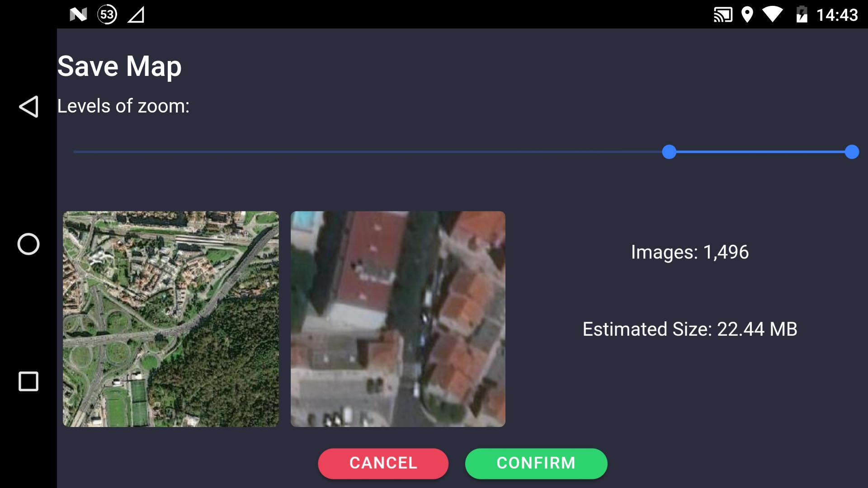Select the zoomed-in rooftop map thumbnail
868x488 pixels.
398,319
